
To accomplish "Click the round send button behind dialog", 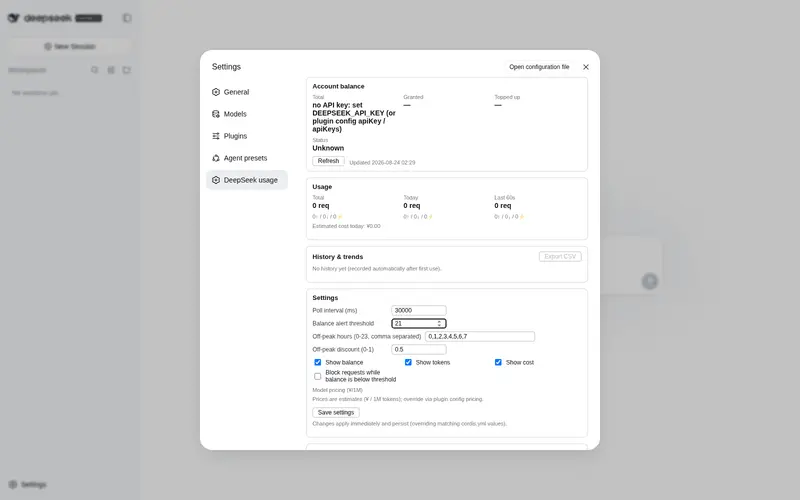I will point(649,281).
